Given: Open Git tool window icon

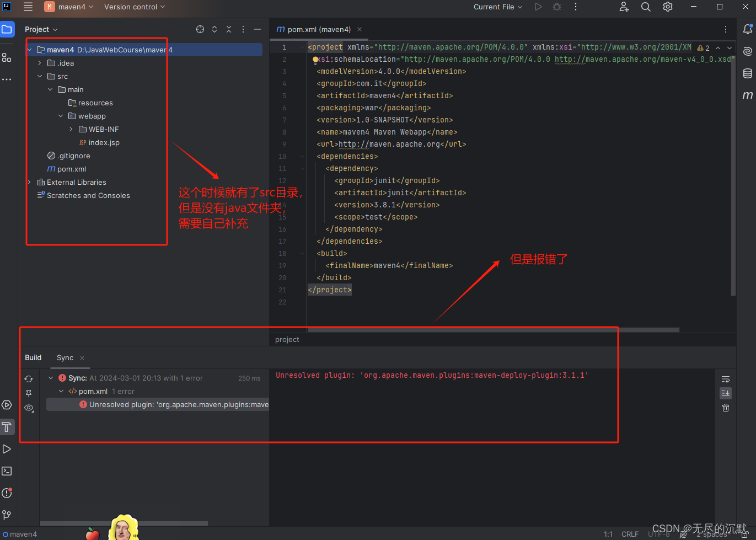Looking at the screenshot, I should click(x=7, y=515).
